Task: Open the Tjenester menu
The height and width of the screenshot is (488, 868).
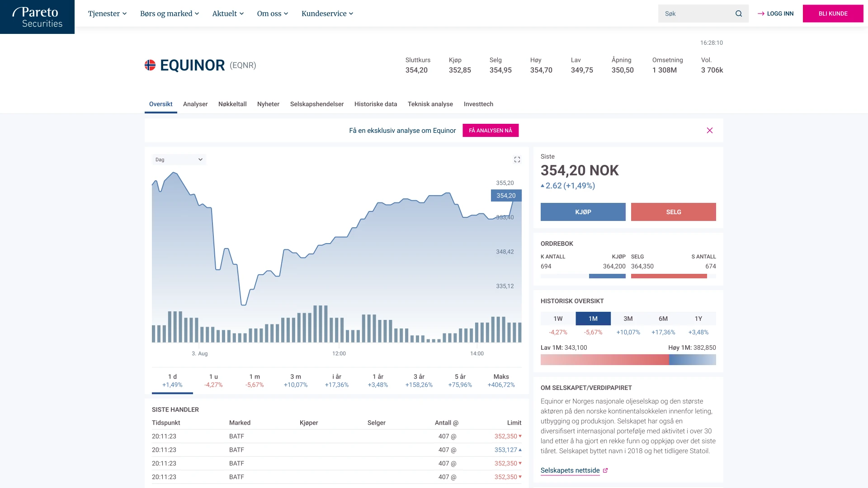Action: pos(107,14)
